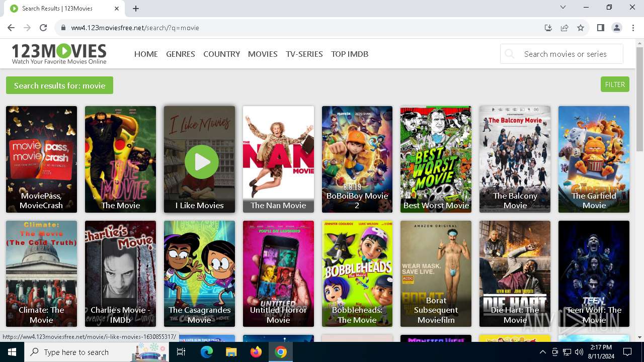Image resolution: width=644 pixels, height=362 pixels.
Task: Click the green FILTER button
Action: [x=615, y=84]
